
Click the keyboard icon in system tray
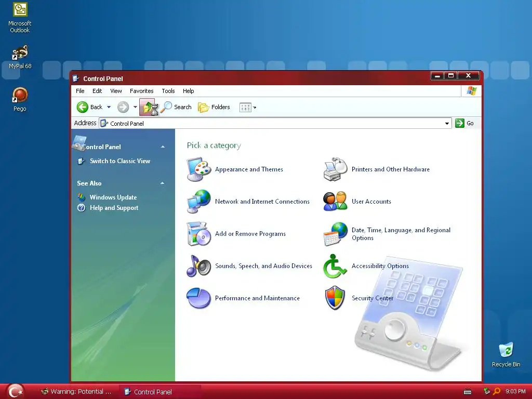coord(468,392)
